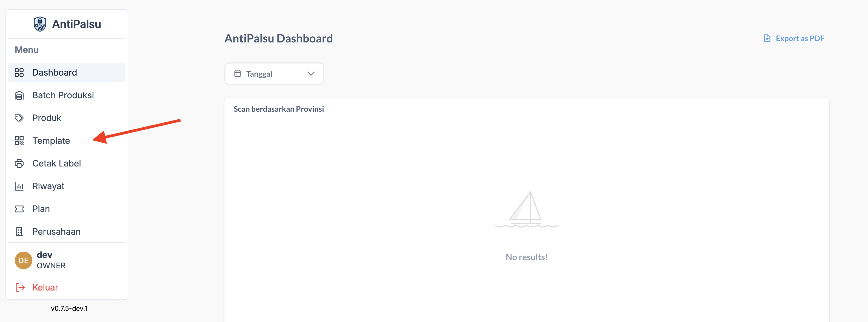Click the Batch Produksi warehouse icon
The image size is (868, 322).
(x=19, y=95)
